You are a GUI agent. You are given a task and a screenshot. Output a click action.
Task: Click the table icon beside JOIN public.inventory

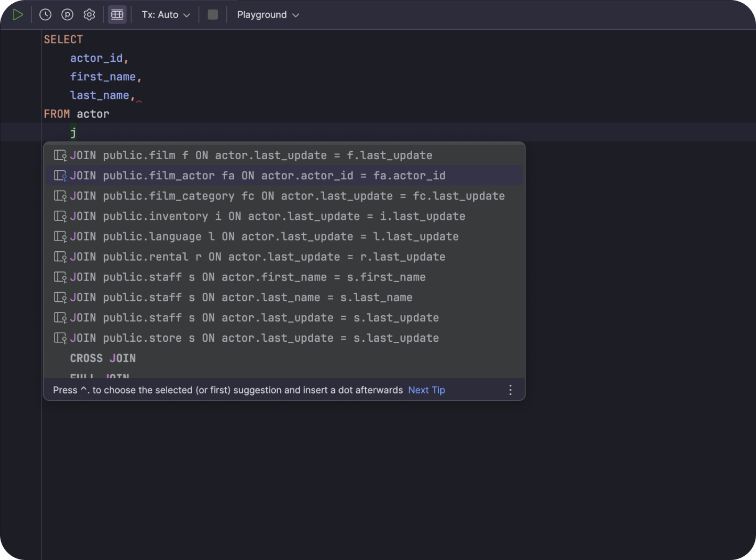pos(60,216)
